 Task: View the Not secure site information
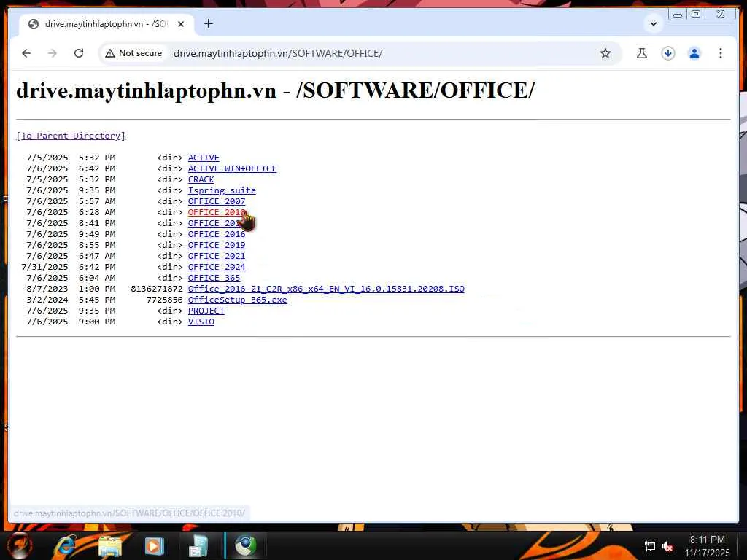pos(134,53)
